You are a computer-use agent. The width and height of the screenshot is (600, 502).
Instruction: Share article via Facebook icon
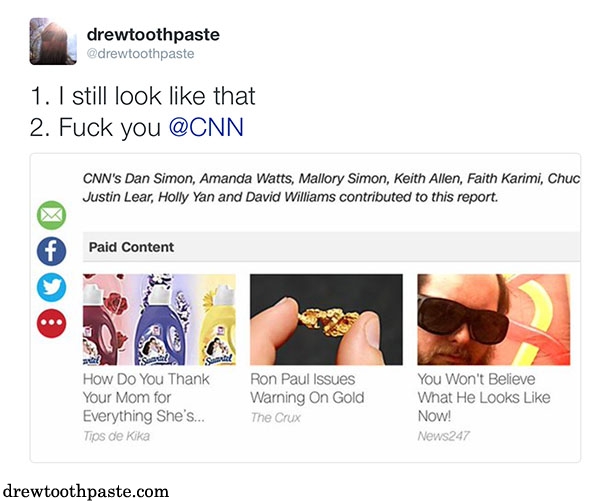51,251
